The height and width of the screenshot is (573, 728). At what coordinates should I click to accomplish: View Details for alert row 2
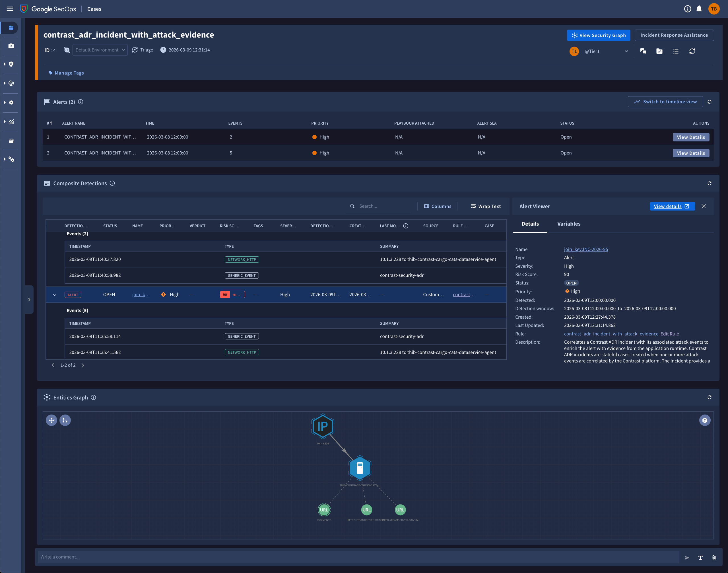coord(691,153)
